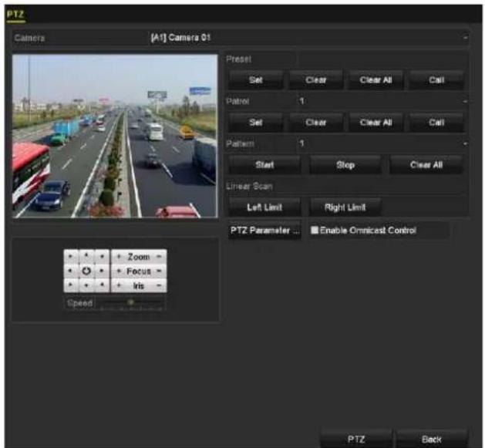
Task: Set the Left Limit for linear scan
Action: point(264,207)
